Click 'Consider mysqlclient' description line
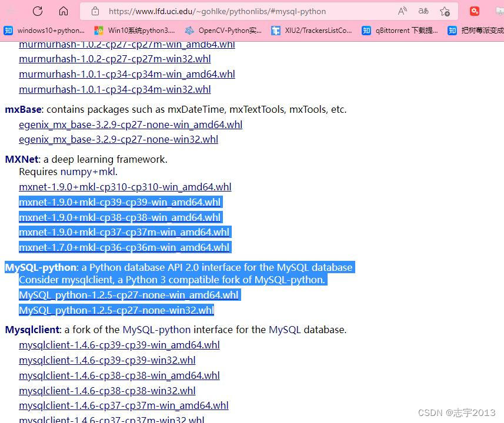Screen dimensions: 504x423 (172, 280)
